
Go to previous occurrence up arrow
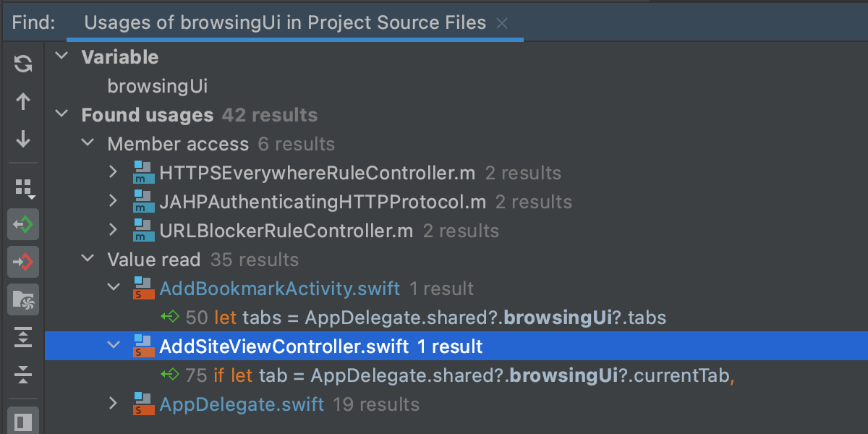(x=23, y=101)
